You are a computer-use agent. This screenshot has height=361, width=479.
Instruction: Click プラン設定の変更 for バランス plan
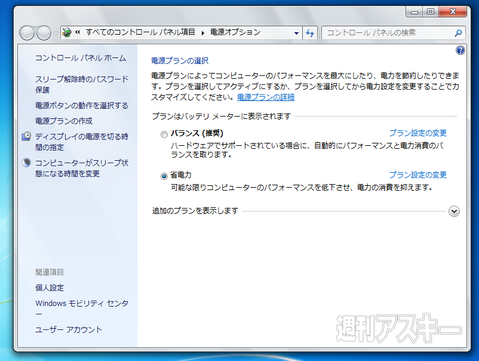pos(418,133)
